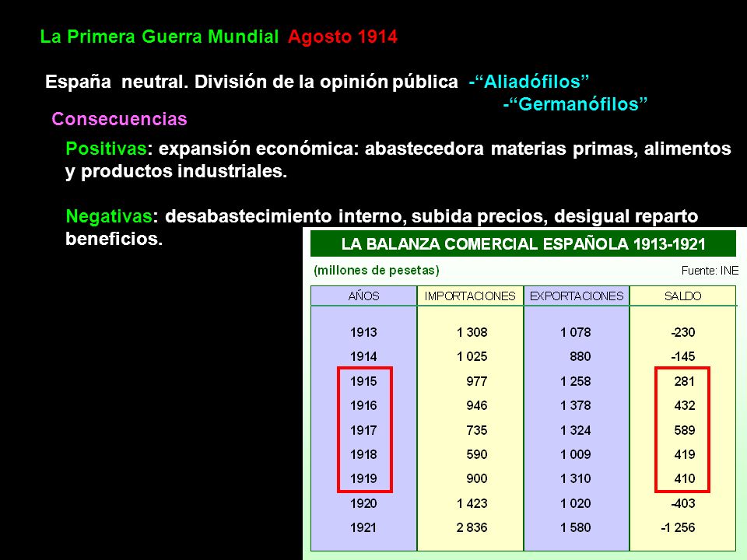
Task: Click balance value '-403'
Action: tap(682, 503)
